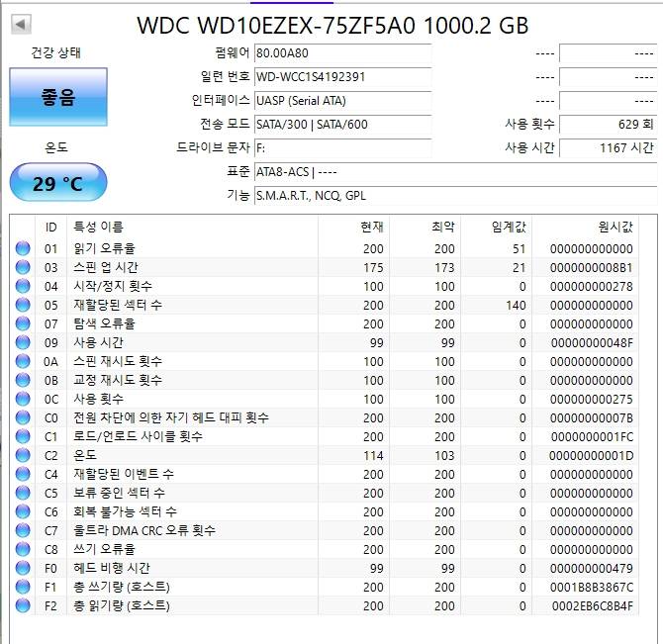Click the interface field UASP (Serial ATA)
This screenshot has height=644, width=663.
click(342, 101)
